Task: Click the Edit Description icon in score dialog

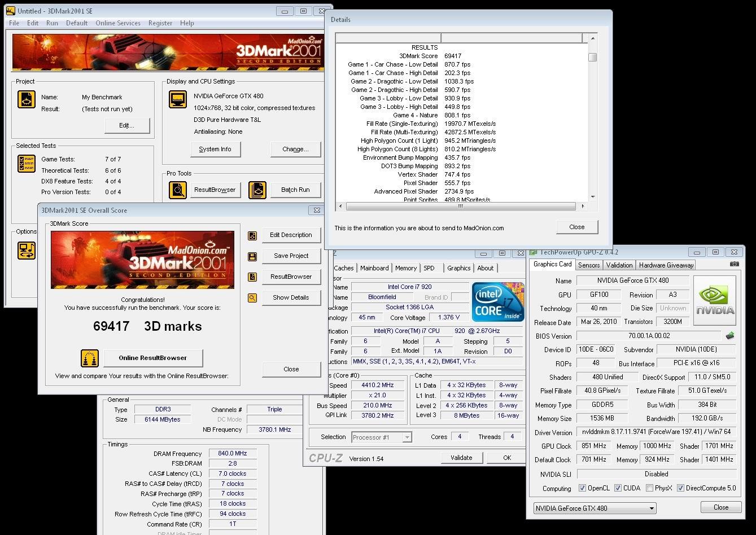Action: click(x=252, y=235)
